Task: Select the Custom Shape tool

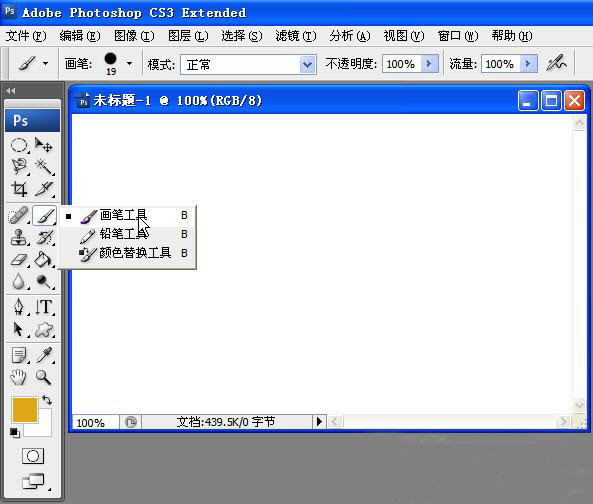Action: click(x=44, y=329)
